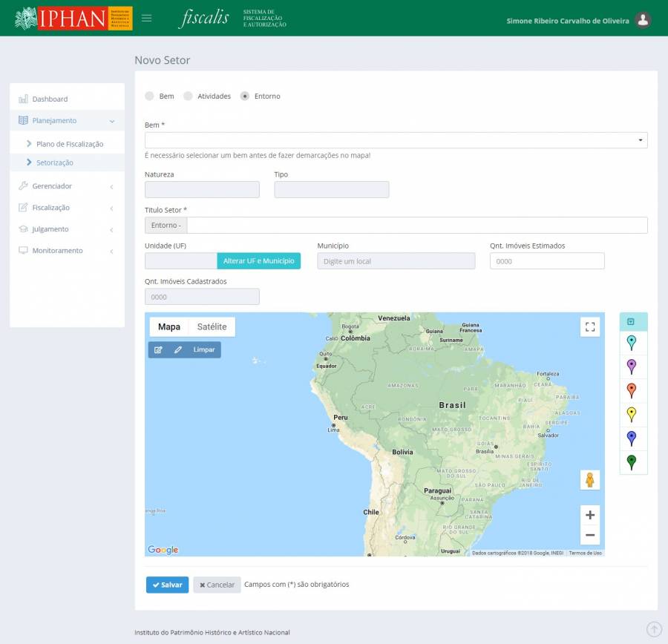668x644 pixels.
Task: Select the Entorno radio button
Action: click(245, 96)
